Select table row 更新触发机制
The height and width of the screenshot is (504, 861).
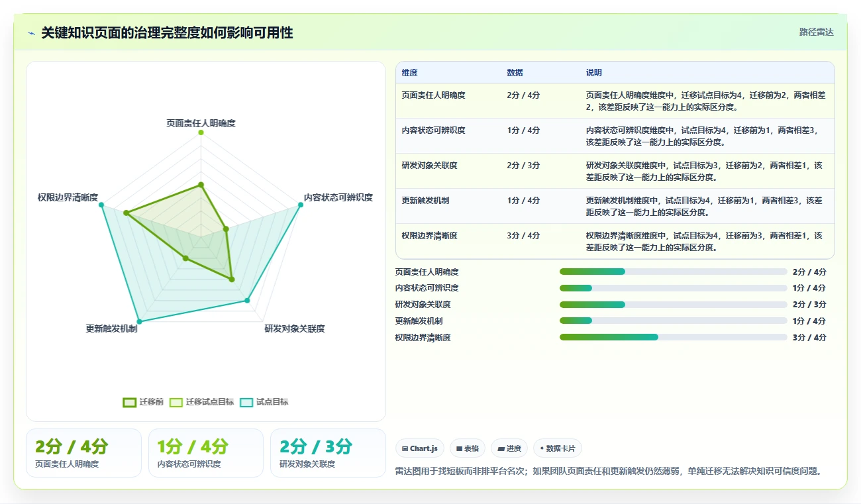[x=615, y=206]
